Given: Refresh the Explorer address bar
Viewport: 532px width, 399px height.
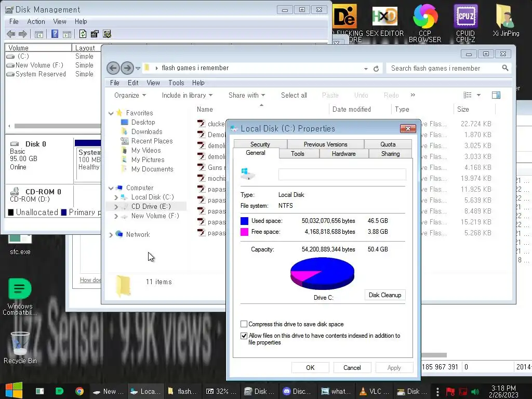Looking at the screenshot, I should [x=376, y=69].
